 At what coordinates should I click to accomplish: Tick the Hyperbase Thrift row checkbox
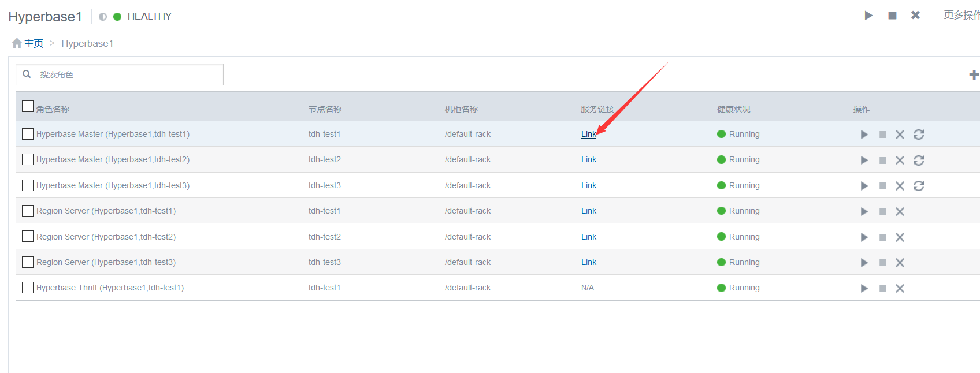(x=27, y=288)
